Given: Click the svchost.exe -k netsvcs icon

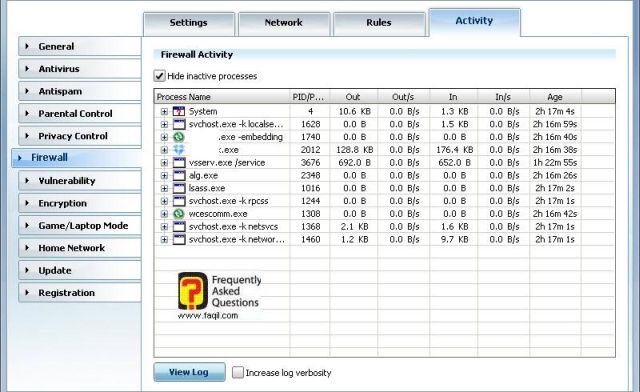Looking at the screenshot, I should coord(179,227).
